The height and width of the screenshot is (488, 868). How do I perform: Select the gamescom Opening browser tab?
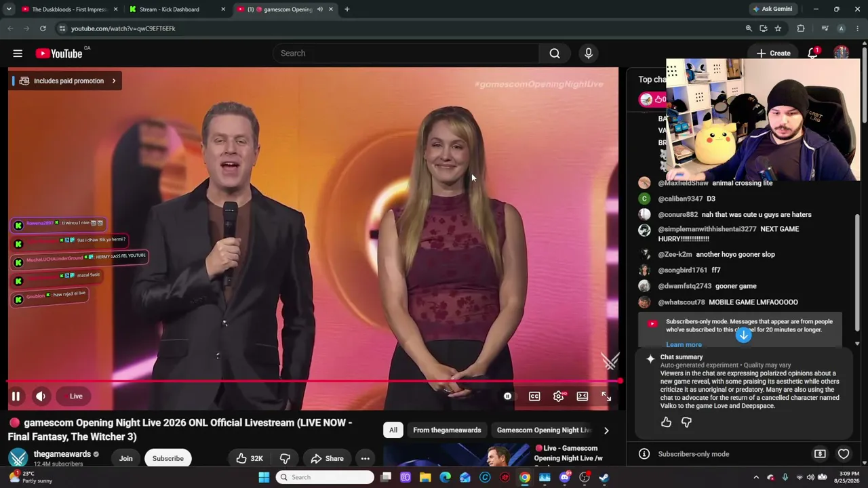point(285,9)
